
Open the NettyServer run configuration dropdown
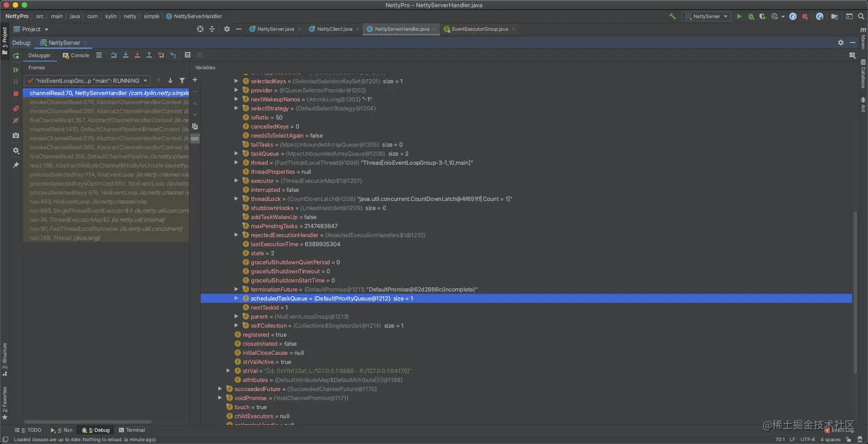tap(706, 16)
